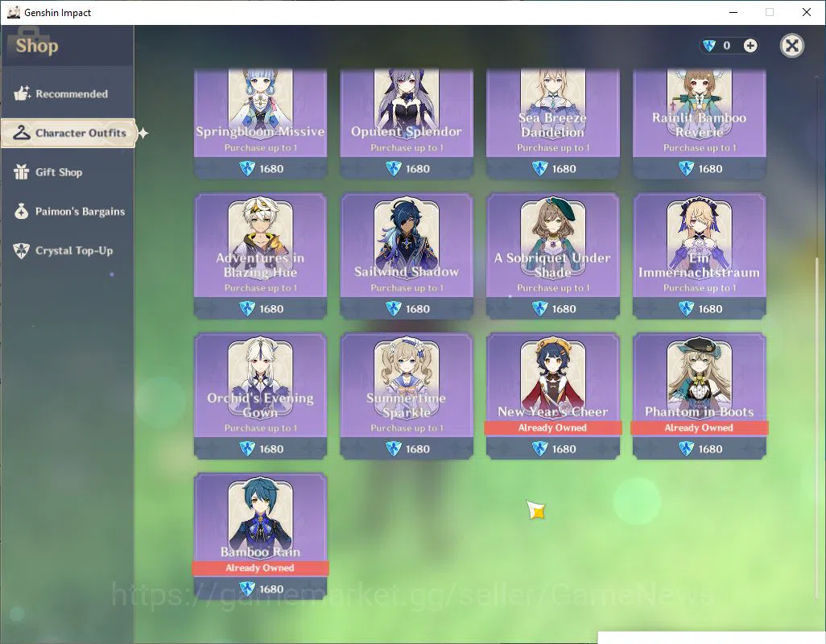Click Already Owned banner on Bamboo Rain
Viewport: 826px width, 644px height.
tap(260, 568)
